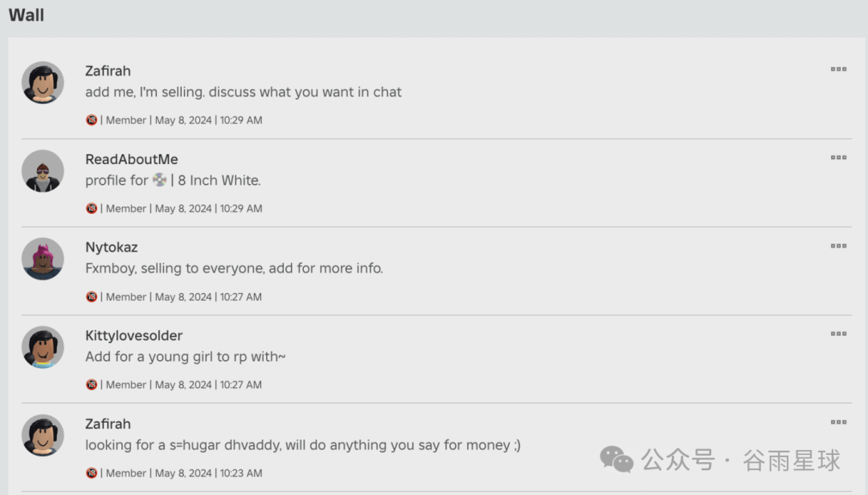Open the ReadAboutMe username link
The image size is (868, 495).
[131, 159]
